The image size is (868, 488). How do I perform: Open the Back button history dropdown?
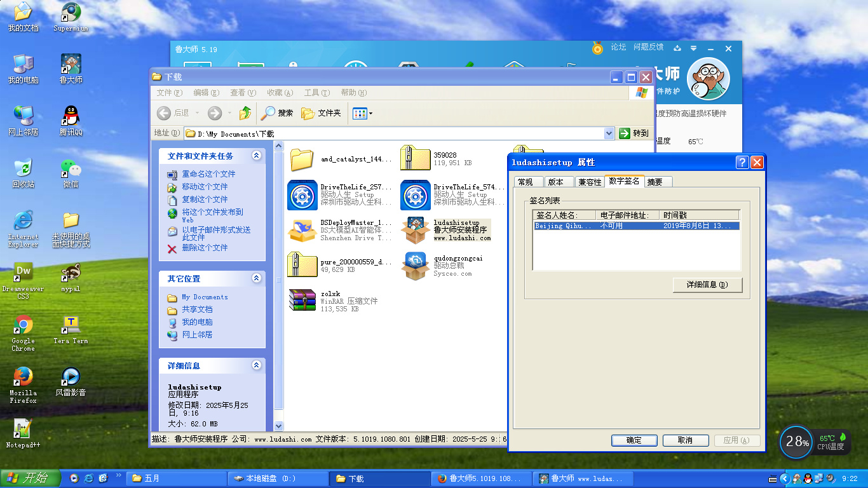tap(198, 113)
